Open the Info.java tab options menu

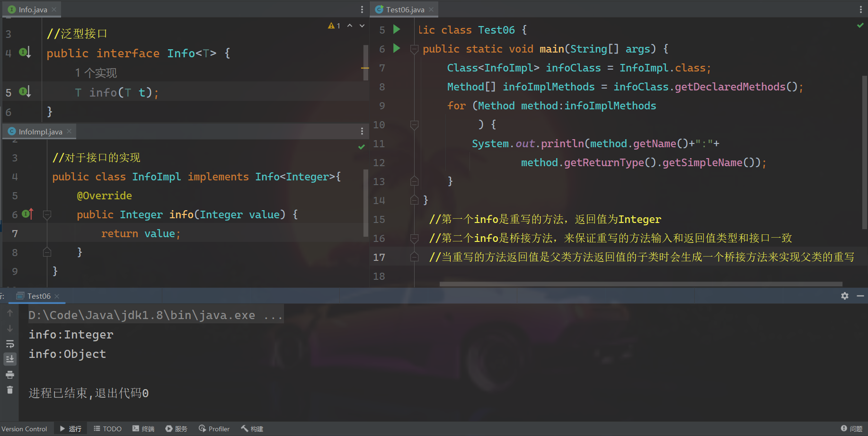tap(362, 9)
